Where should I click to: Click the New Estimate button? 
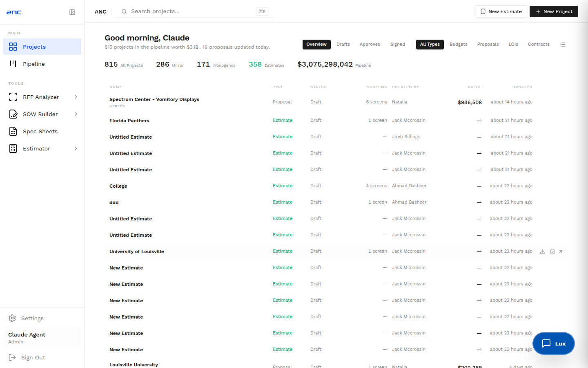click(501, 11)
